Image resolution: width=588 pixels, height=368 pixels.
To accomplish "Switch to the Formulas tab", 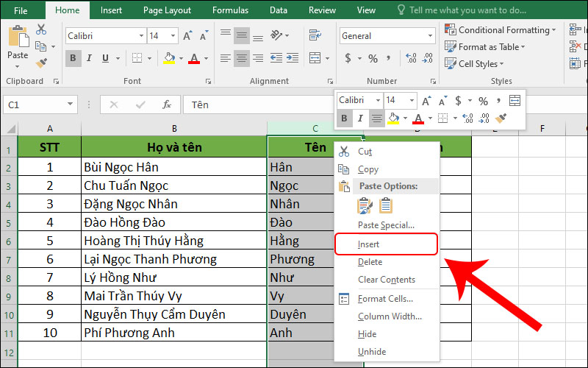I will tap(230, 10).
